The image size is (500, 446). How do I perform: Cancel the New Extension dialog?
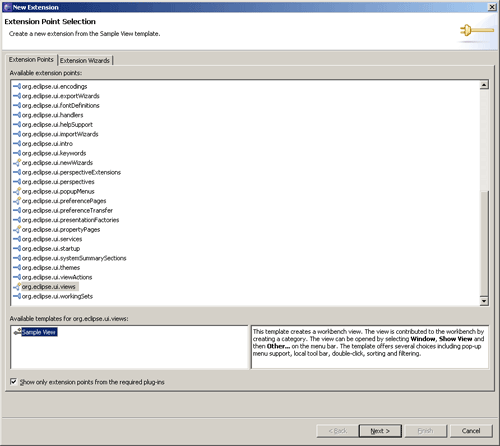pyautogui.click(x=471, y=431)
